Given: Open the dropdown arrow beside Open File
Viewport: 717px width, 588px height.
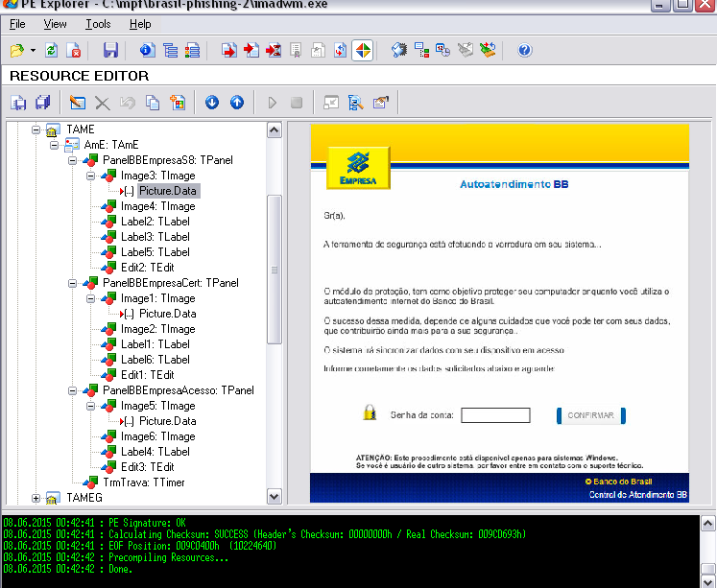Looking at the screenshot, I should (33, 50).
